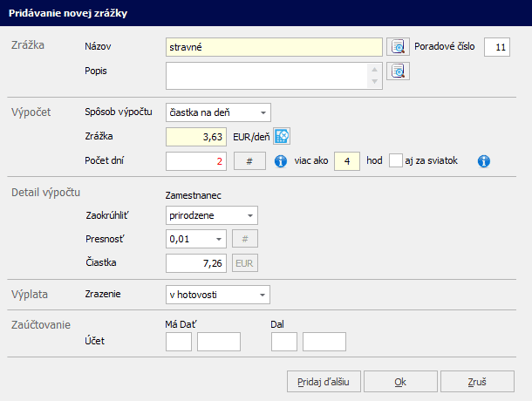Click the calculator icon next to EUR/deň
Screen dimensions: 532x401
tap(283, 136)
